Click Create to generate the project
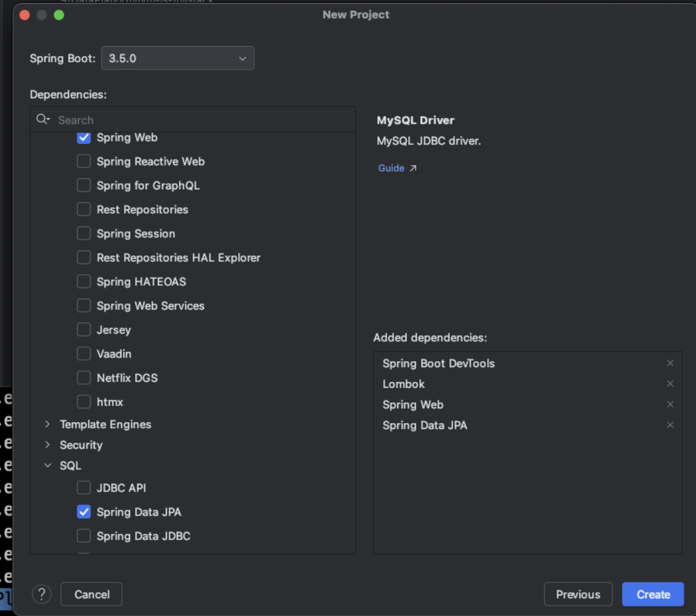 coord(653,594)
